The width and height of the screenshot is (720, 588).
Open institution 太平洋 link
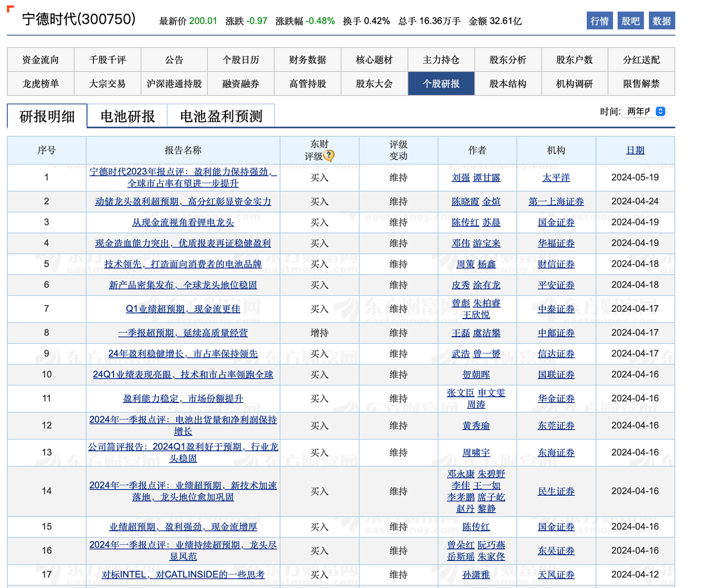pos(556,177)
